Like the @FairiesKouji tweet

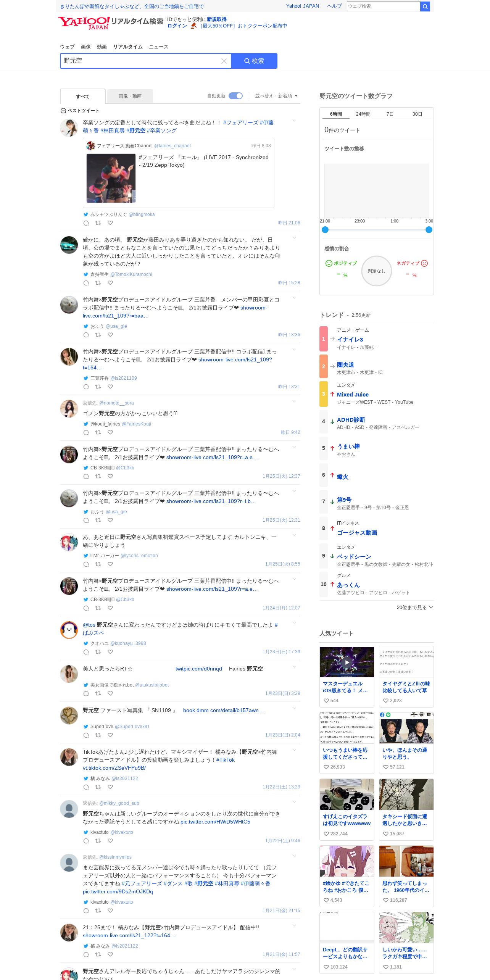tap(110, 432)
